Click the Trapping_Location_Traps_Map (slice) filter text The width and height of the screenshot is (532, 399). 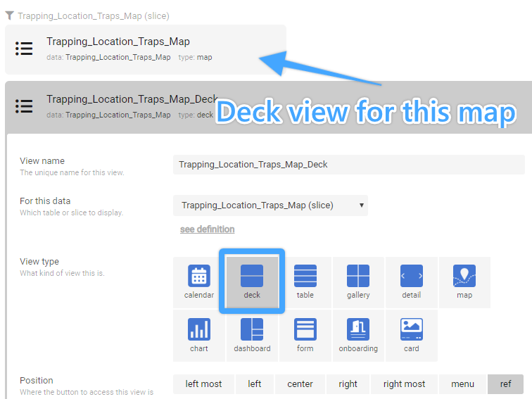click(x=94, y=16)
